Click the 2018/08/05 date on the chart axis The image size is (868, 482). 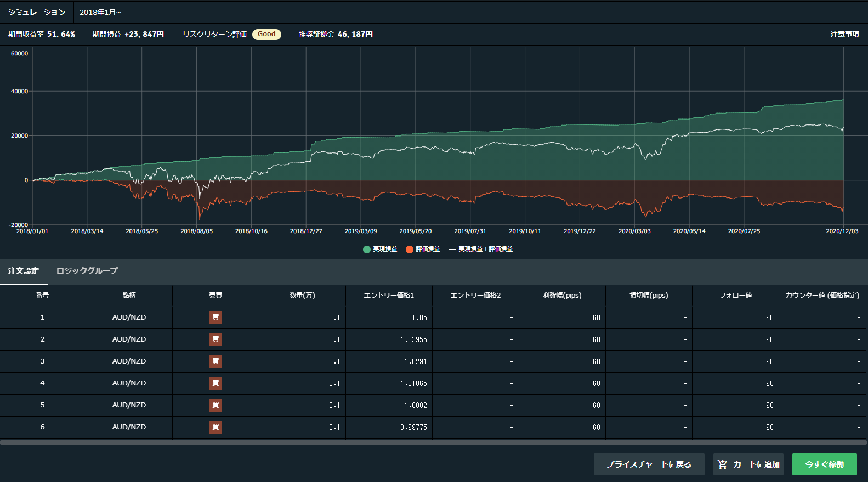point(197,231)
